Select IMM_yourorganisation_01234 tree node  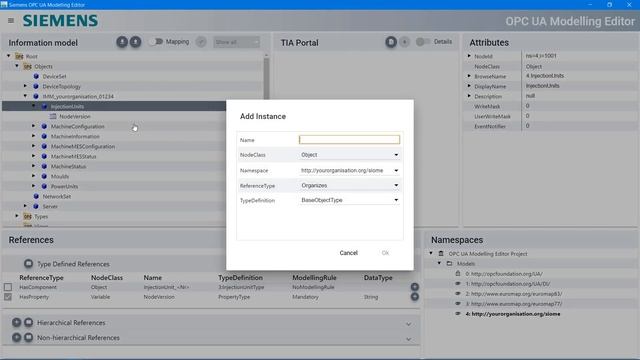pyautogui.click(x=78, y=96)
